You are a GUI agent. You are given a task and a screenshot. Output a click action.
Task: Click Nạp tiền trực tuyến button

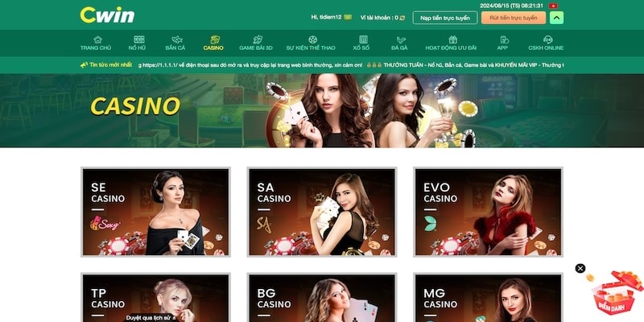tap(445, 18)
